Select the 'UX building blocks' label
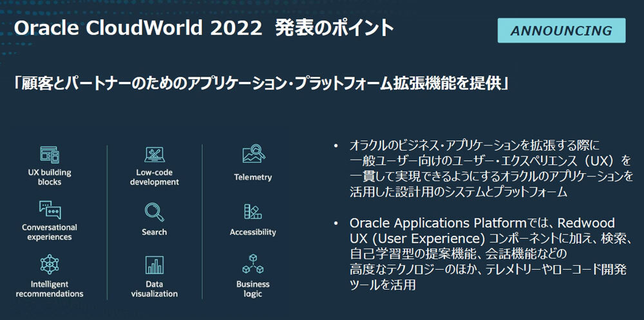Image resolution: width=644 pixels, height=320 pixels. coord(50,177)
